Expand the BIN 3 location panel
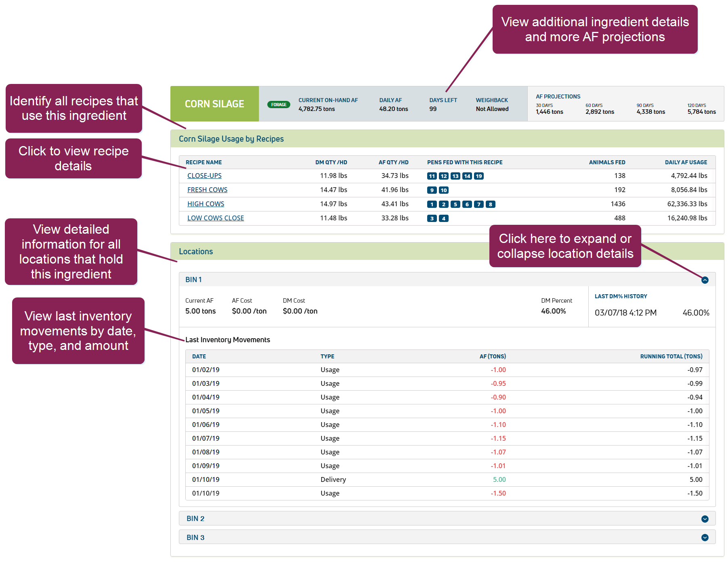This screenshot has width=728, height=563. [x=705, y=538]
